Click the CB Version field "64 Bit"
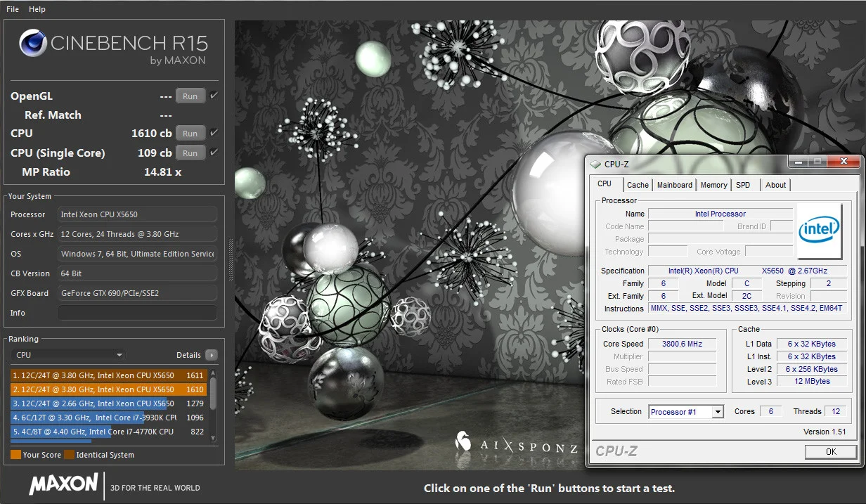This screenshot has width=866, height=504. tap(137, 273)
